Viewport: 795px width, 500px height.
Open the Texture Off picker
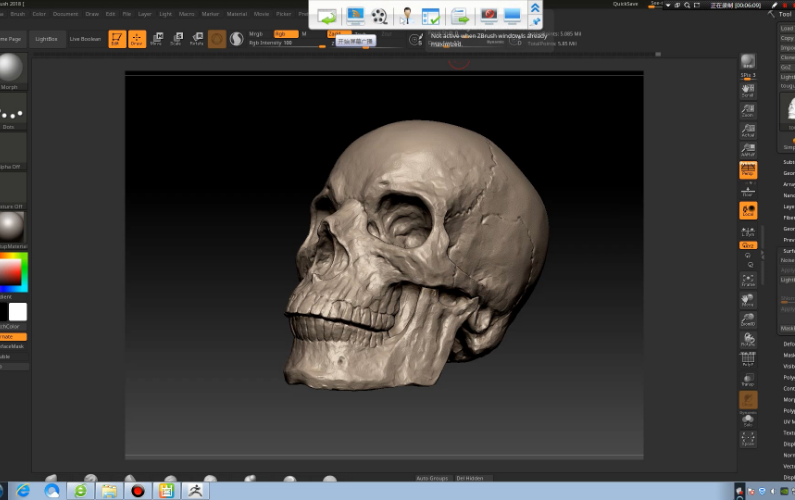point(12,188)
